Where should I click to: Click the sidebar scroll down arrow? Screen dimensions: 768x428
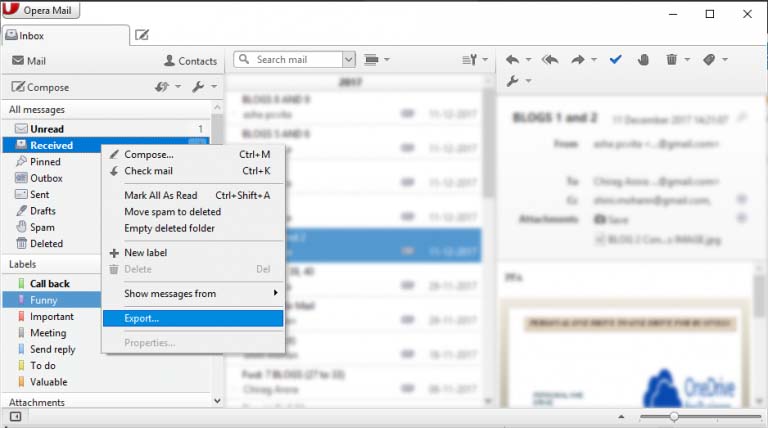tap(217, 401)
